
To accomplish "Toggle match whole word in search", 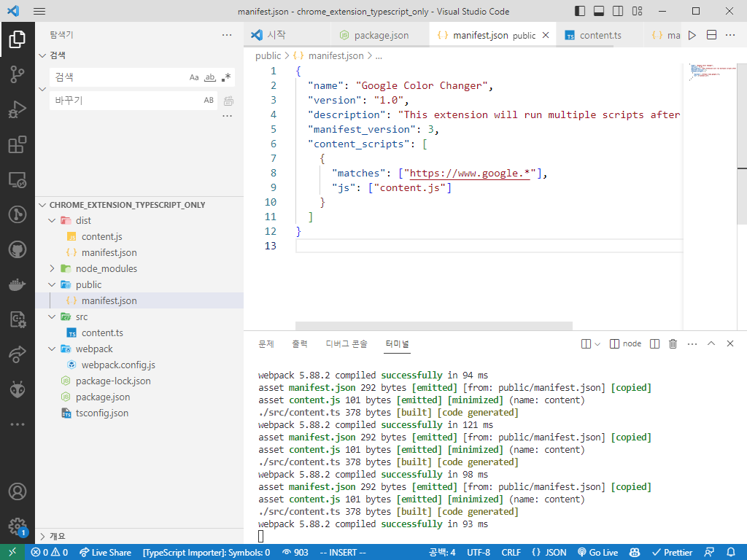I will pyautogui.click(x=209, y=77).
